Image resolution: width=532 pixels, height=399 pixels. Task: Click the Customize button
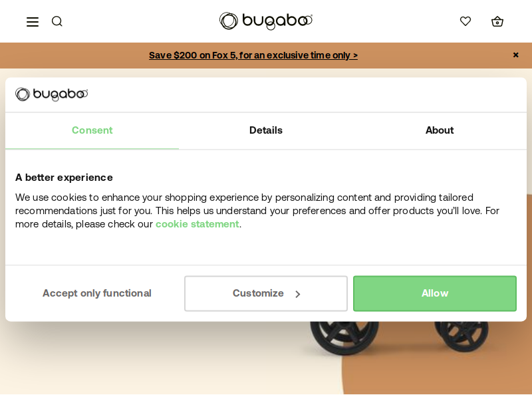pos(265,293)
